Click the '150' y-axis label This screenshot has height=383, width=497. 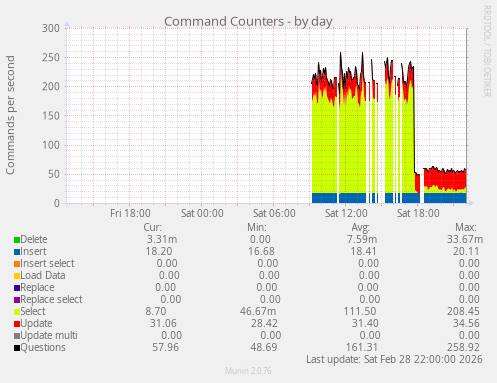tap(51, 116)
